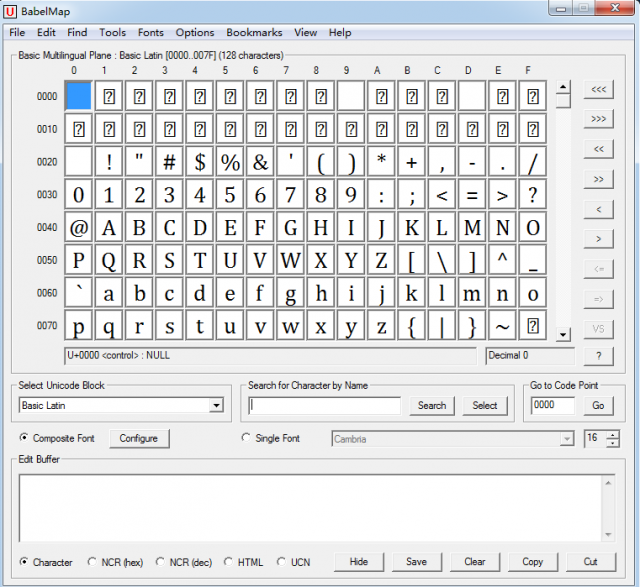640x587 pixels.
Task: Click the >> navigation button
Action: tap(598, 179)
